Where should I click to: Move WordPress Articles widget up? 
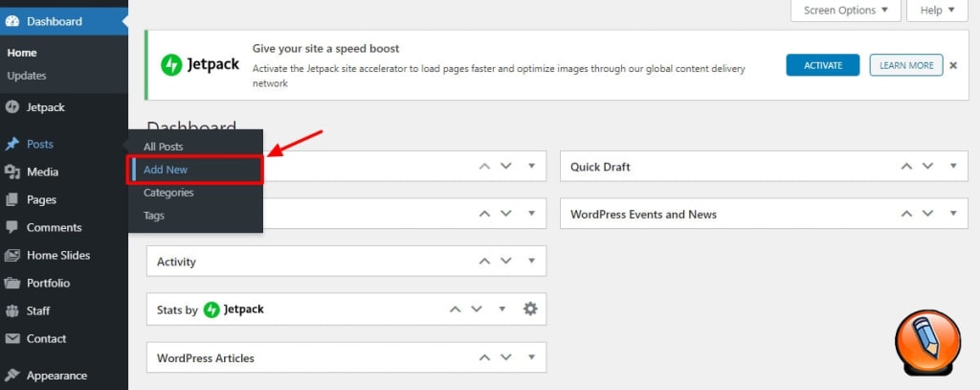484,357
